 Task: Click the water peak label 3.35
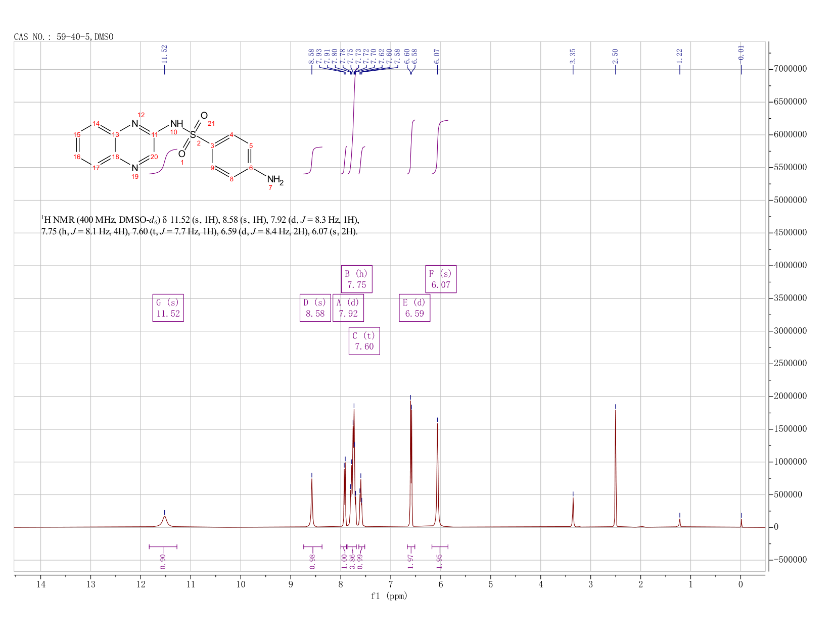click(x=573, y=56)
